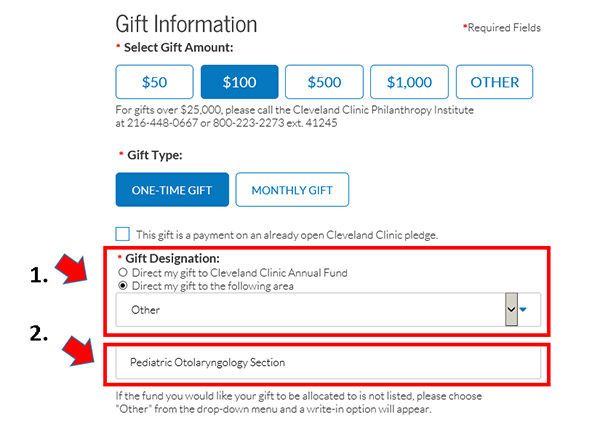Click the 216-448-0667 phone number
The image size is (600, 425).
157,123
